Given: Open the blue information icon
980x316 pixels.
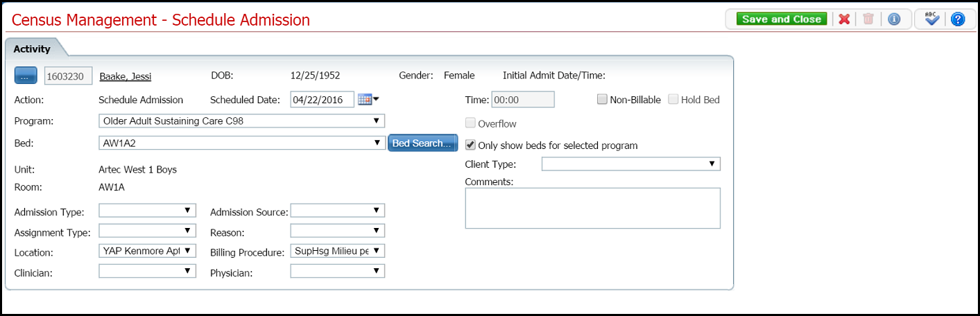Looking at the screenshot, I should pos(893,19).
